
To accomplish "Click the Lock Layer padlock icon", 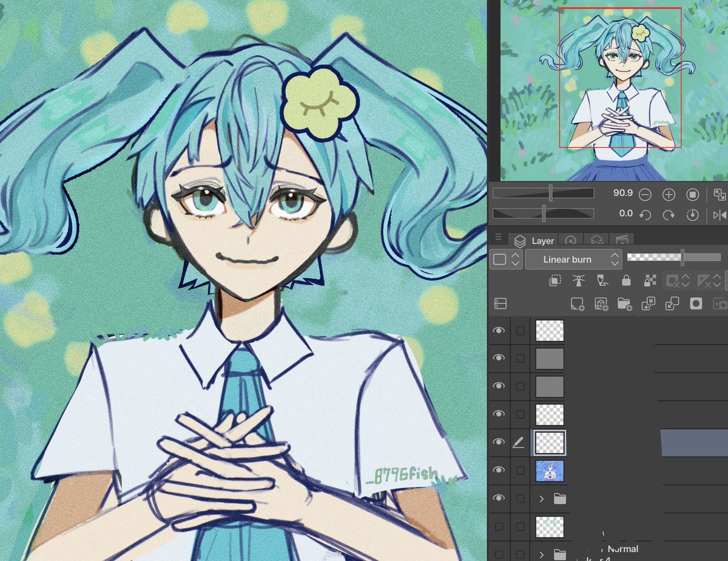I will tap(625, 280).
